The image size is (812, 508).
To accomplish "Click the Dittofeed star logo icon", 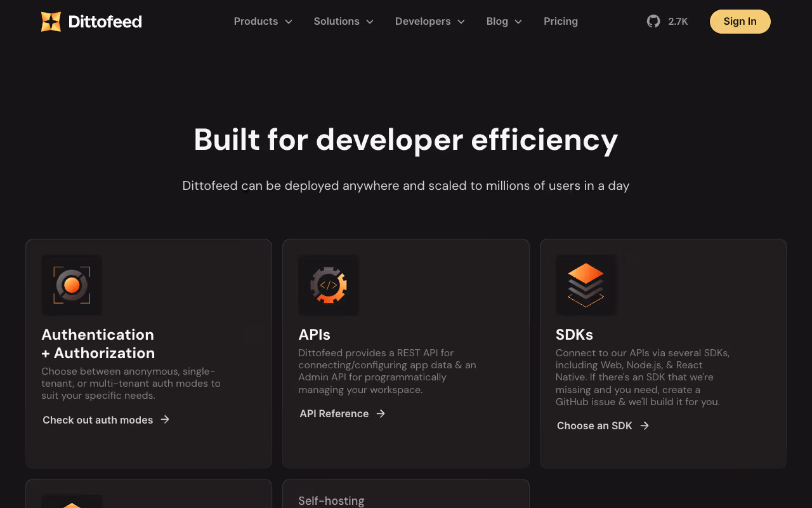I will click(51, 22).
